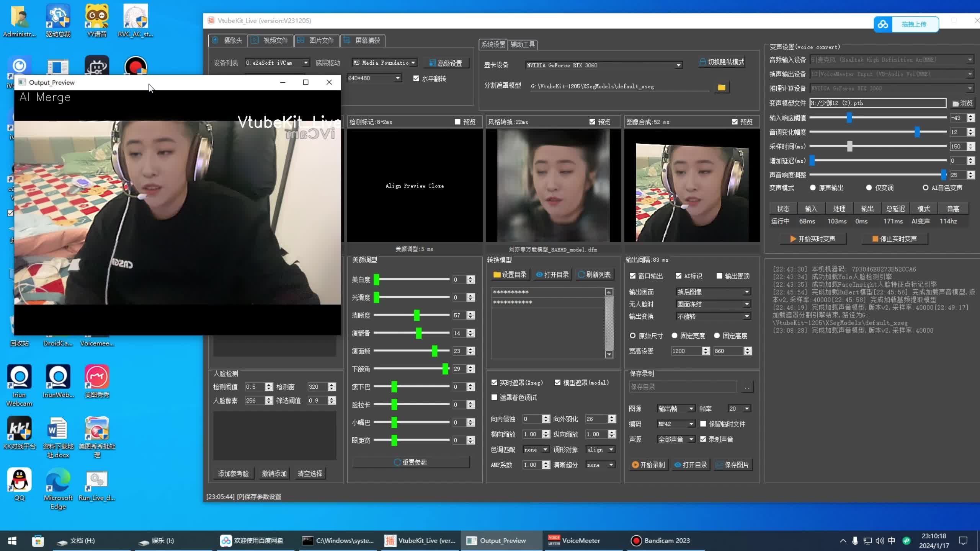Click 保存录制目录 (Save Recording Directory) input field
980x551 pixels.
(x=682, y=387)
